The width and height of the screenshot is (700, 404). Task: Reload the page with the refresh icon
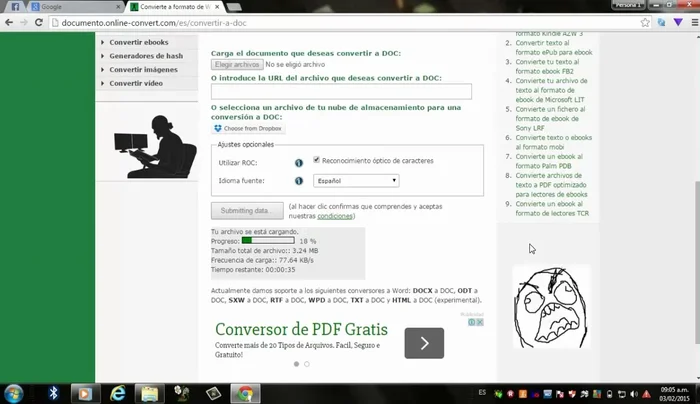click(x=39, y=22)
